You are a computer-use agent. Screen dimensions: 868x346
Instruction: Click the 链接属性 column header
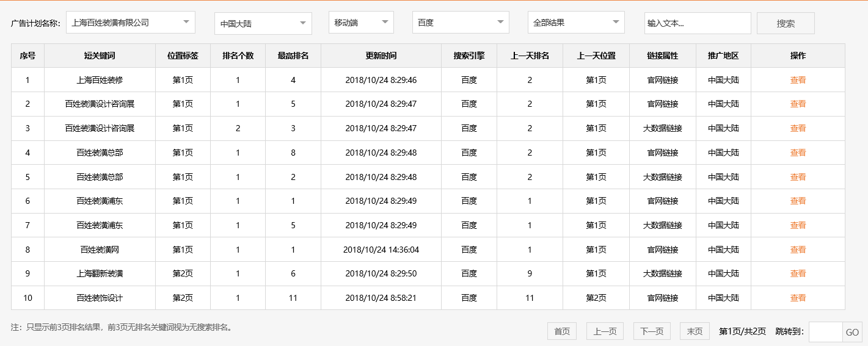point(663,56)
